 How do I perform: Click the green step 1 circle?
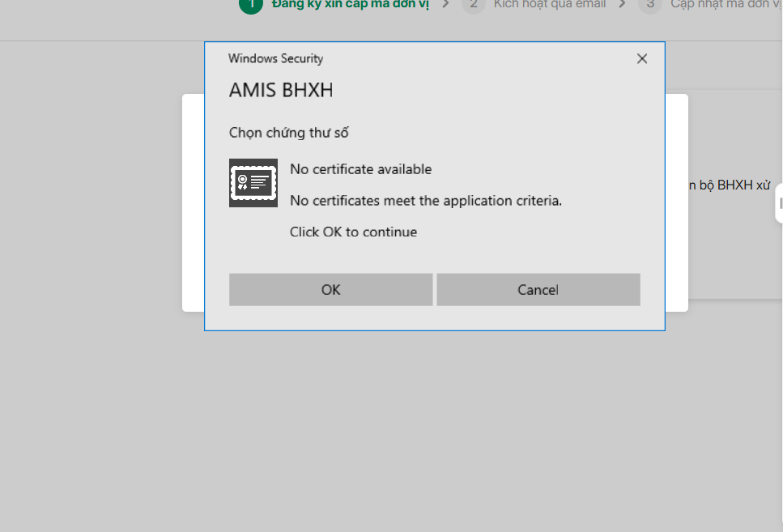251,5
